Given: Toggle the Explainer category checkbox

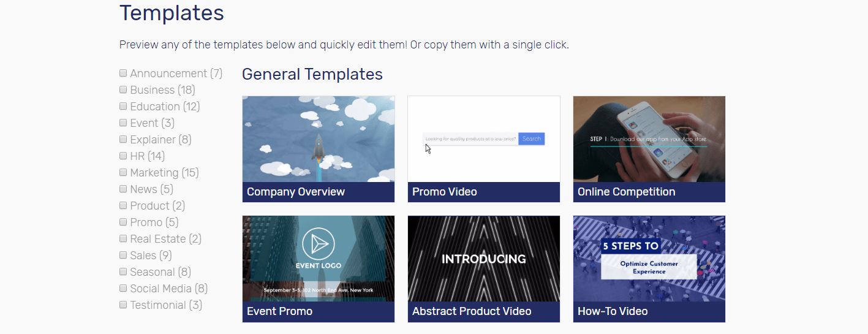Looking at the screenshot, I should (x=123, y=140).
